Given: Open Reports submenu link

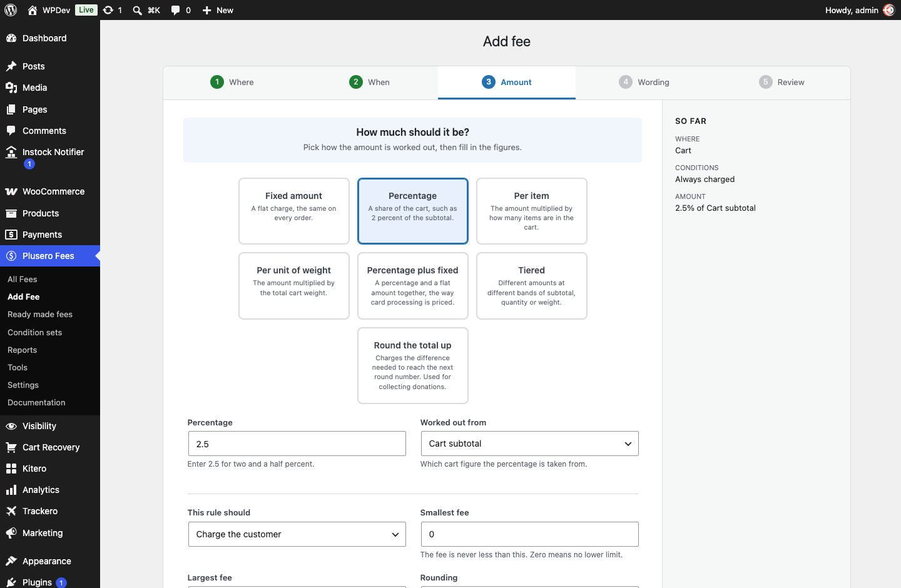Looking at the screenshot, I should [23, 350].
